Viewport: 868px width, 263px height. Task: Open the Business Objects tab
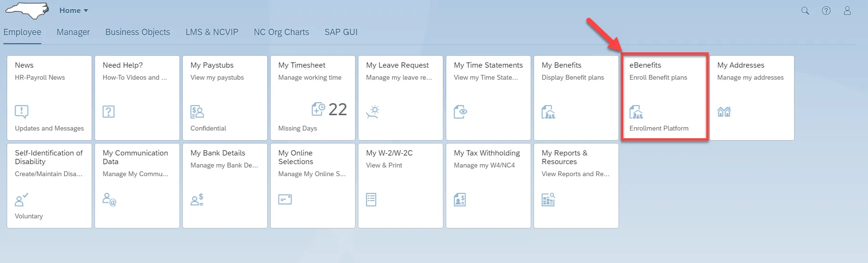tap(138, 32)
